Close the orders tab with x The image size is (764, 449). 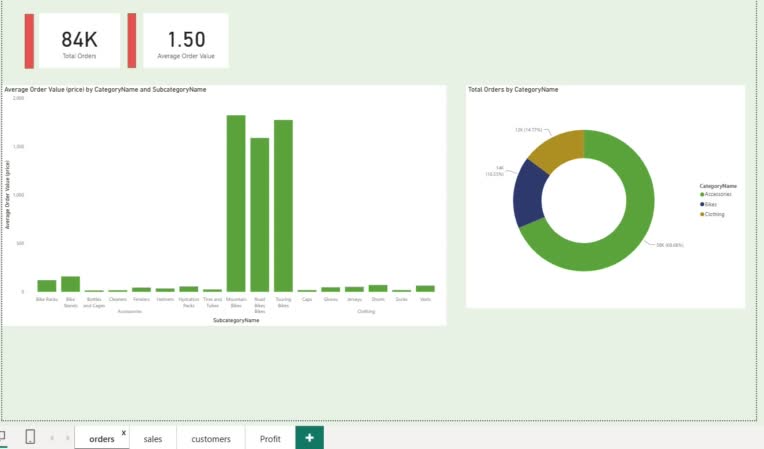coord(124,432)
